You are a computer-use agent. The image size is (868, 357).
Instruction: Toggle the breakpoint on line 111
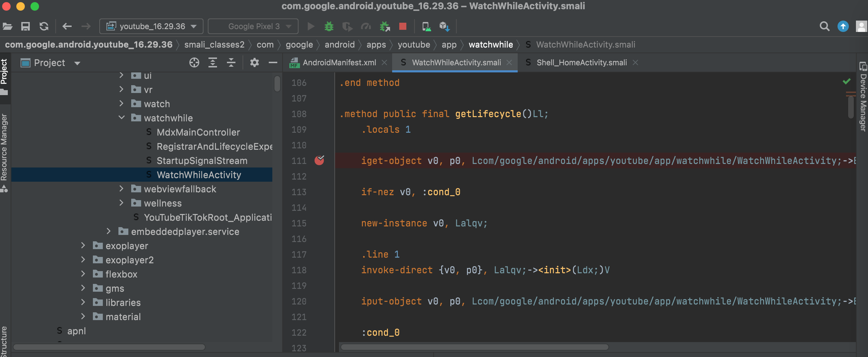click(319, 160)
